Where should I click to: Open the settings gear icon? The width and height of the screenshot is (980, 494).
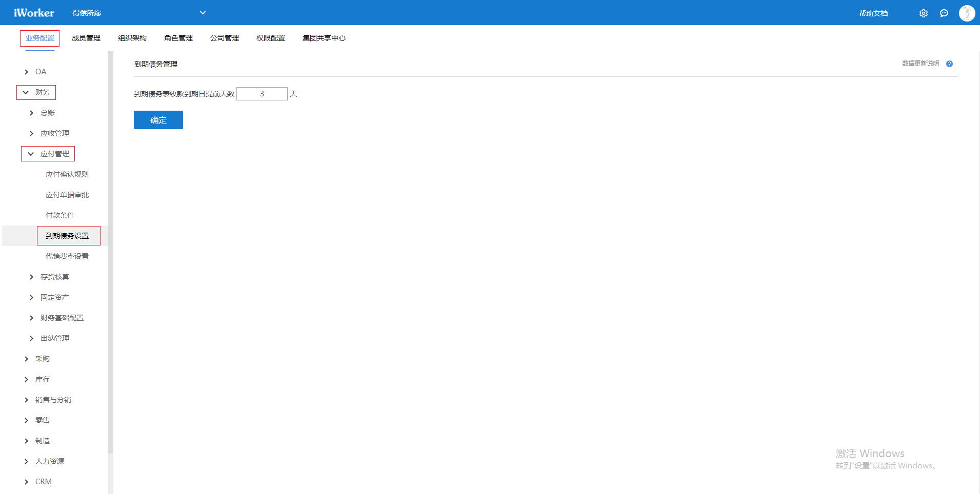point(923,13)
